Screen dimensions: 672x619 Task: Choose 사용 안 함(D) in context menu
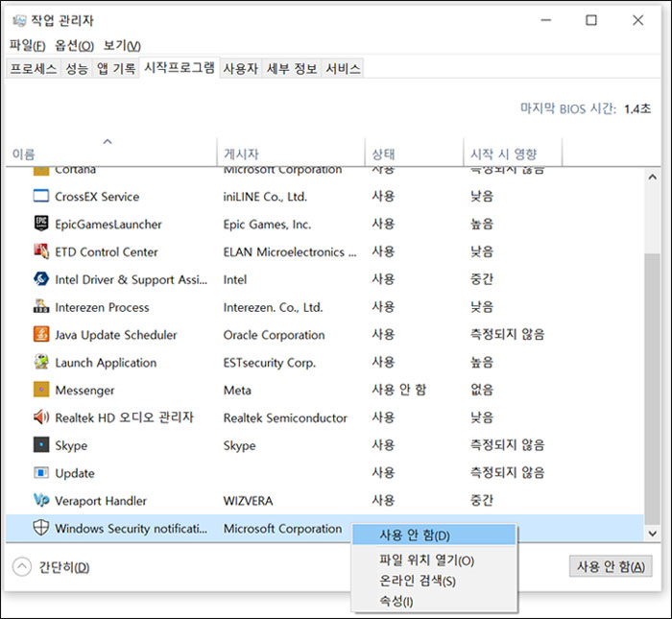pyautogui.click(x=434, y=536)
